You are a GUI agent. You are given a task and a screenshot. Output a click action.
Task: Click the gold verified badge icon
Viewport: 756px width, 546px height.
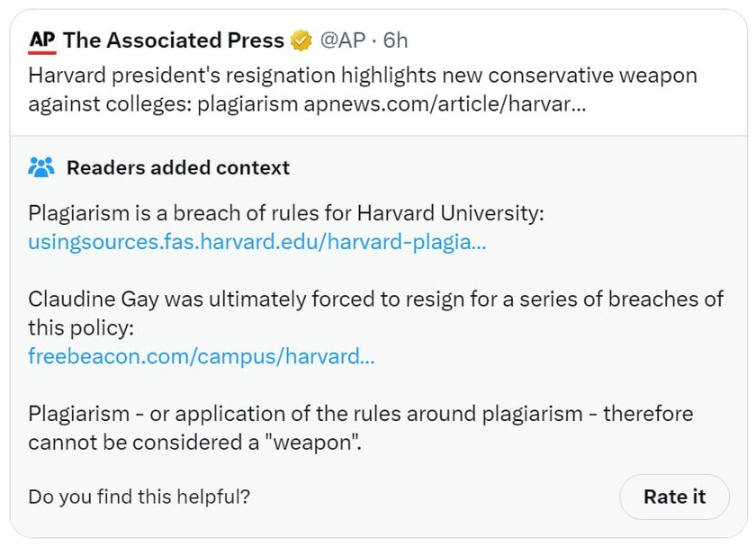[301, 40]
